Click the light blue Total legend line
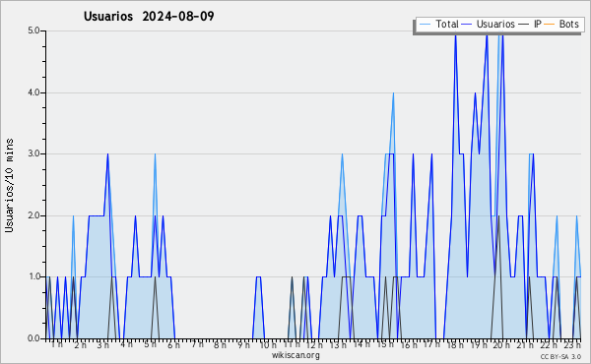Viewport: 591px width, 364px height. click(425, 25)
